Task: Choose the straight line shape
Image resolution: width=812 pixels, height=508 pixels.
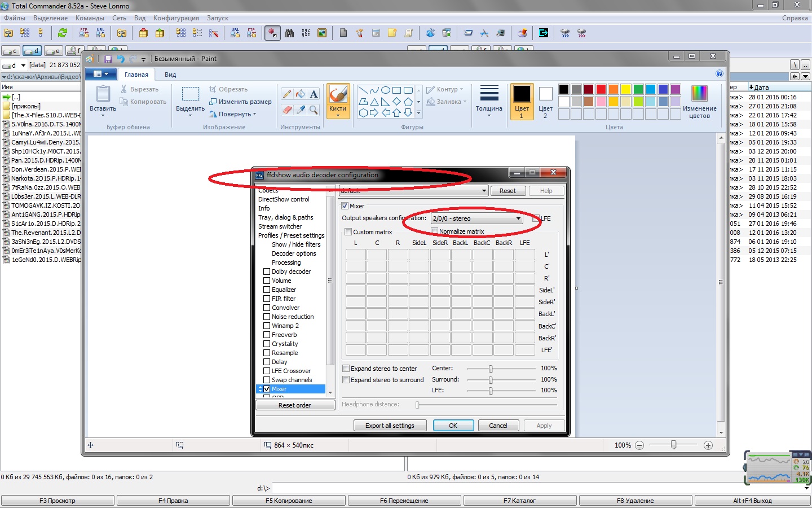Action: (363, 90)
